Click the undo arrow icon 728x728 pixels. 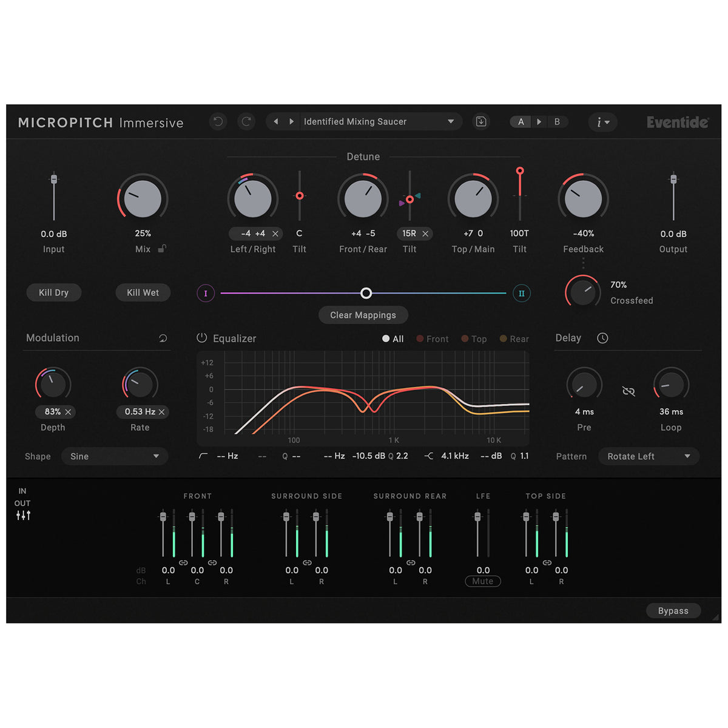coord(218,122)
